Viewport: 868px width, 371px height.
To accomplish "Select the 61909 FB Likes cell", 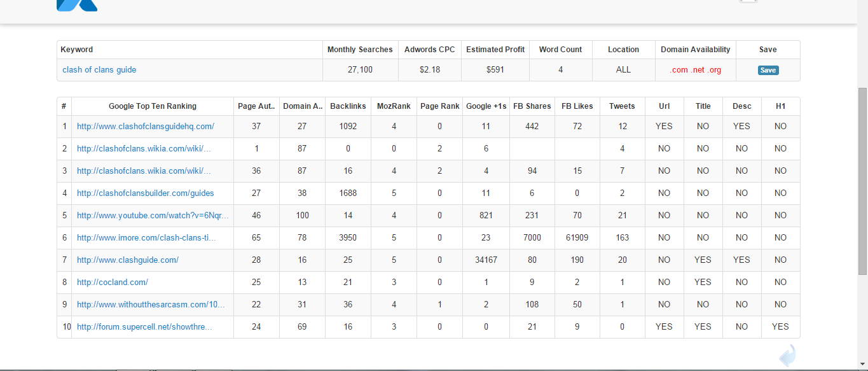I will [577, 237].
